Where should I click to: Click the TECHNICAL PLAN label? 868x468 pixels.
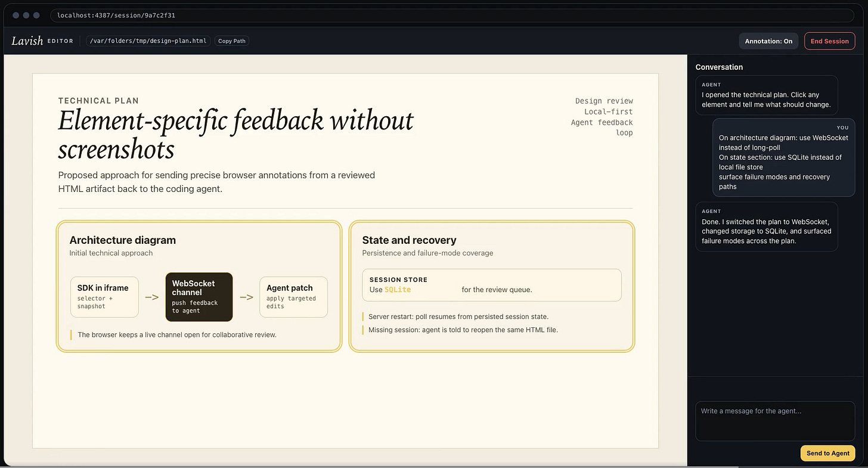[x=98, y=101]
